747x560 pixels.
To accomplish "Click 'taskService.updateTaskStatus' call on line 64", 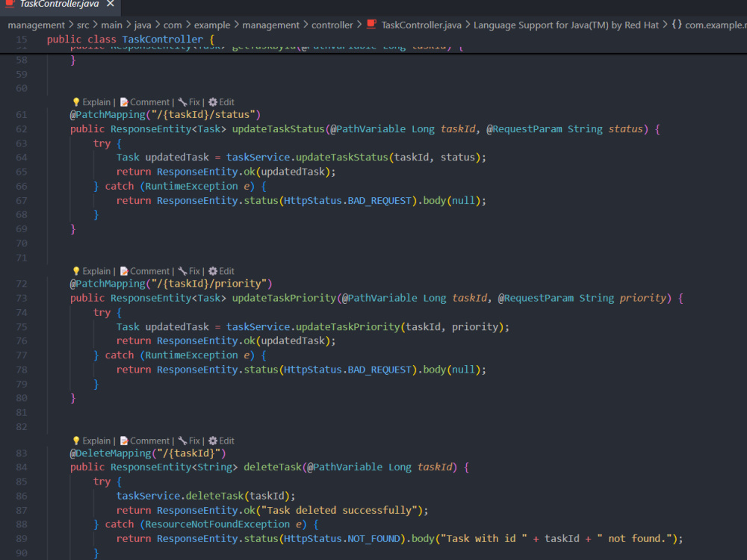I will click(307, 157).
